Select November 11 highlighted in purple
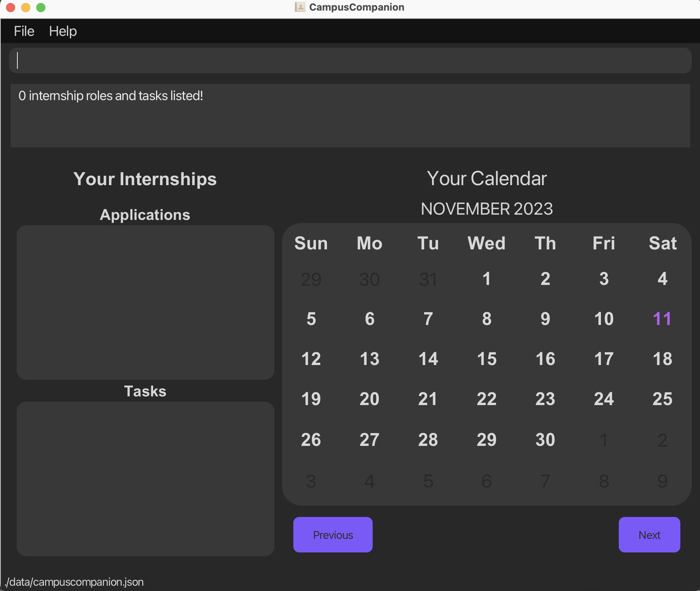The height and width of the screenshot is (591, 700). 662,319
